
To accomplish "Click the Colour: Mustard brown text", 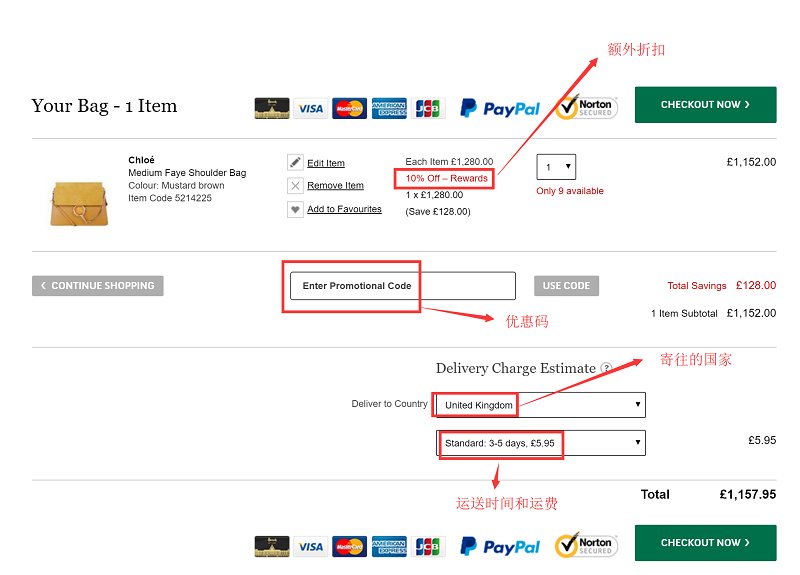I will 176,186.
